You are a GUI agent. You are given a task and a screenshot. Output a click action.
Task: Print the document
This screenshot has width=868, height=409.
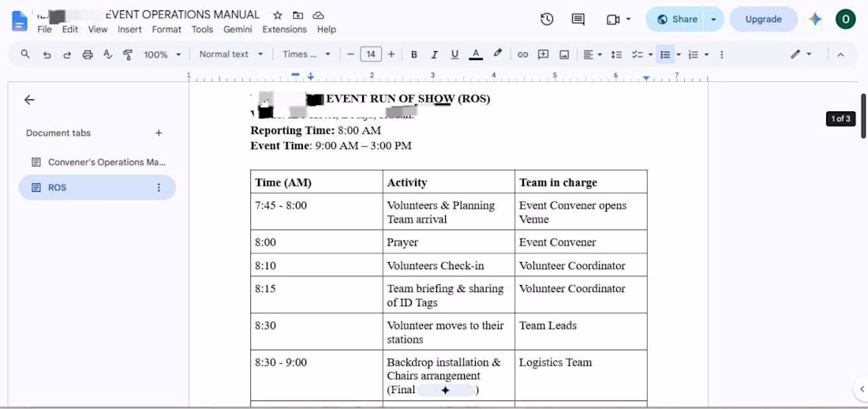[x=88, y=54]
